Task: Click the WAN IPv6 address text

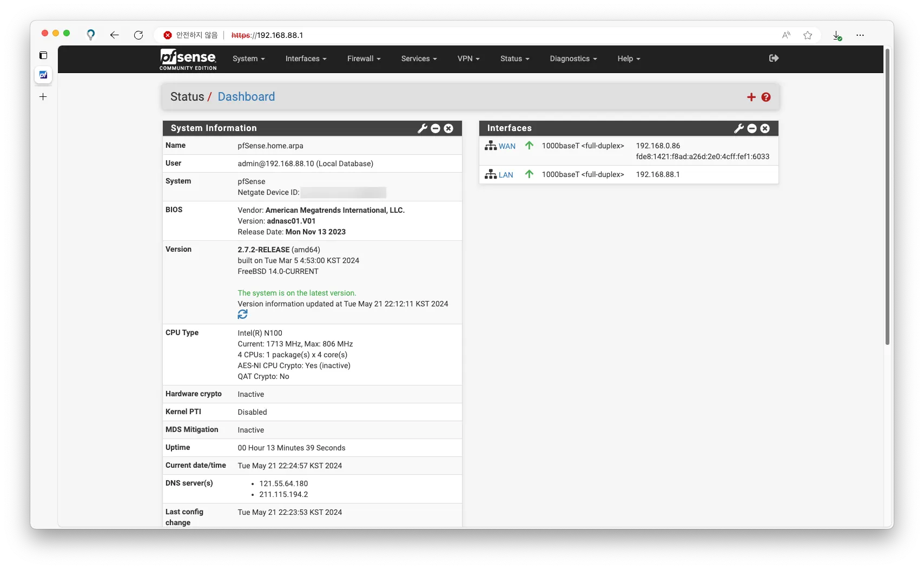Action: point(703,156)
